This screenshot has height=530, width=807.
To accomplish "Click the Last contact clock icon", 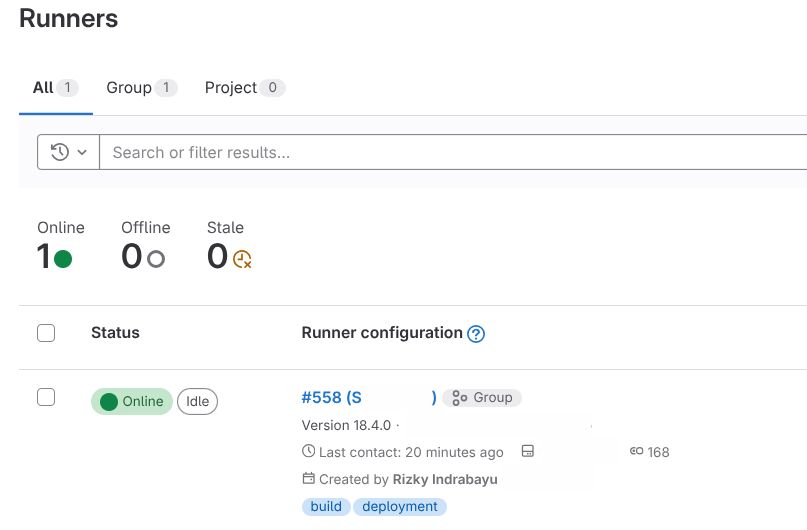I will point(308,452).
